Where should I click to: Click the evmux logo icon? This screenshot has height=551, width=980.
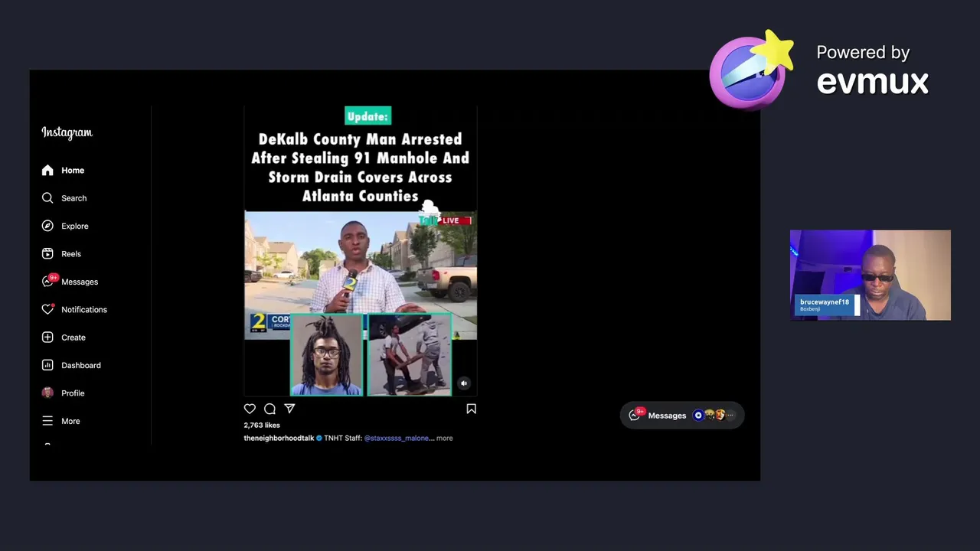tap(751, 70)
